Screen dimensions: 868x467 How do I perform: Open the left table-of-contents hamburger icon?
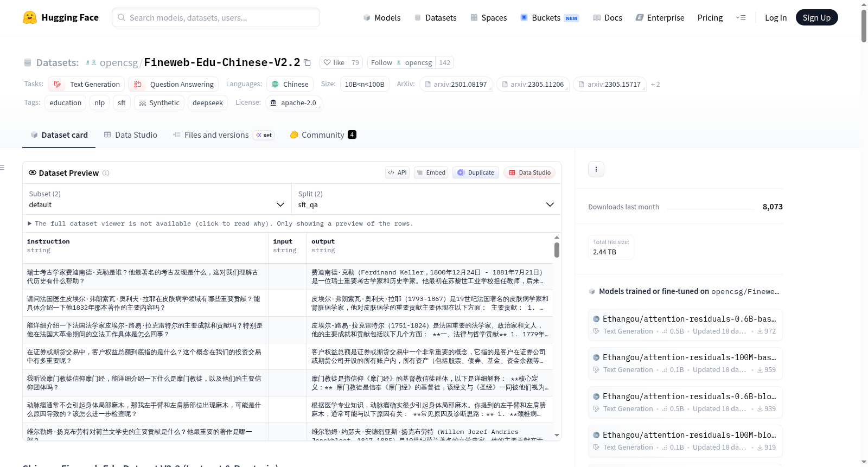click(2, 168)
